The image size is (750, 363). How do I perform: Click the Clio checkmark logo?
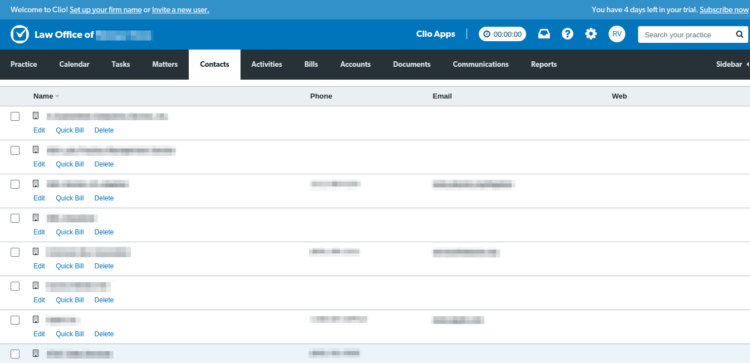tap(20, 34)
